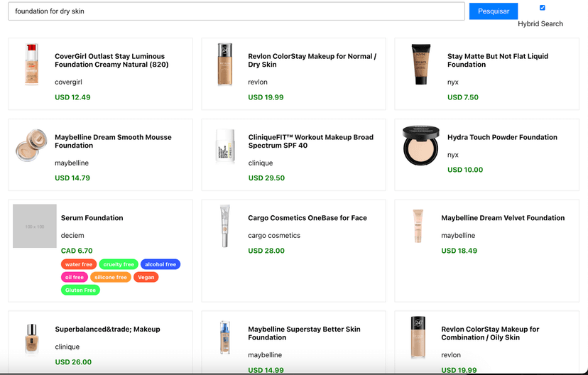Click the silicone free tag
Image resolution: width=588 pixels, height=375 pixels.
click(110, 277)
